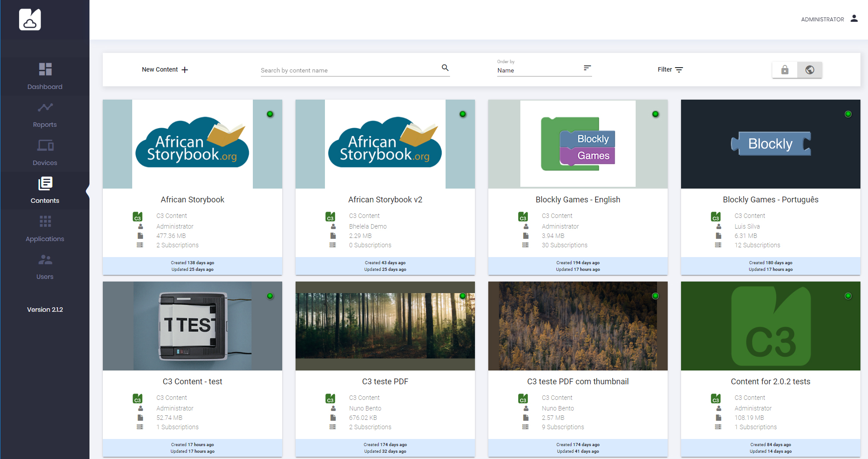Click the C3 content-type icon on C3 Content - test
This screenshot has width=868, height=459.
138,399
